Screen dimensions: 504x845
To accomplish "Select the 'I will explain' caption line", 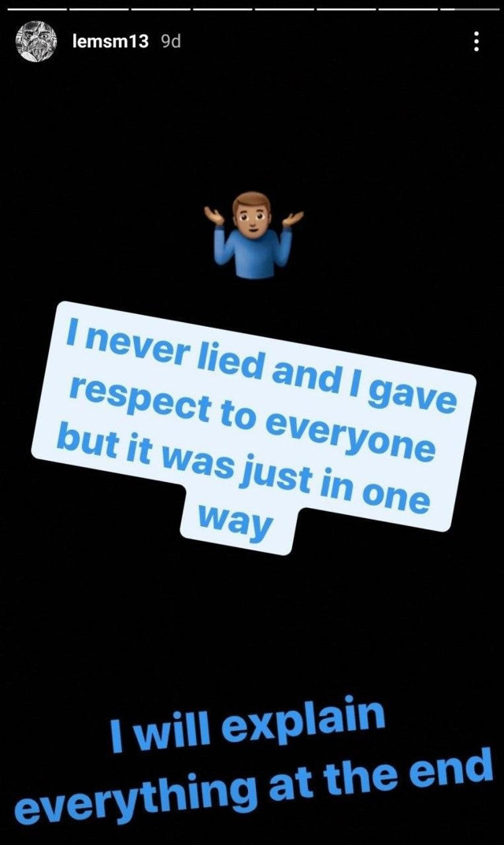I will click(247, 725).
